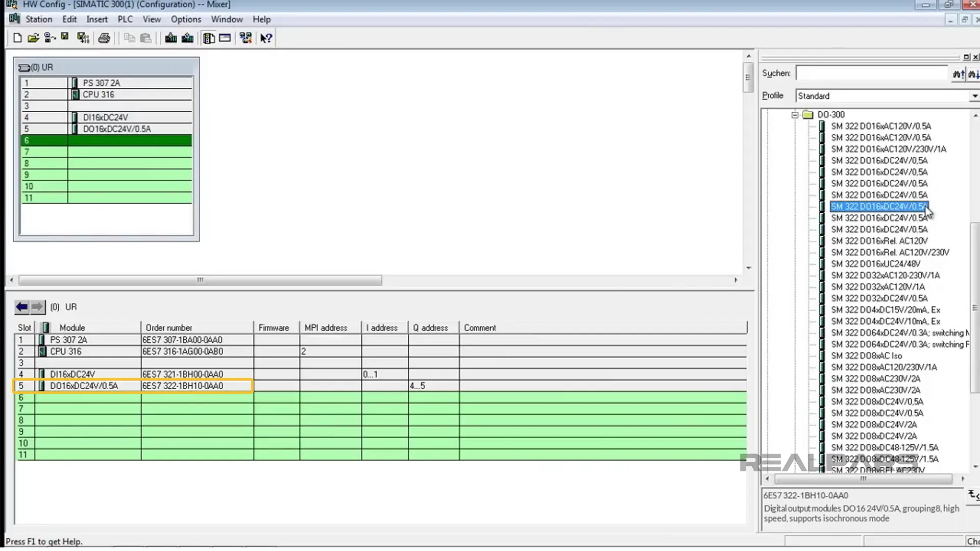This screenshot has height=551, width=980.
Task: Select SM 322 DO32xAC120-230V/1A in catalog
Action: pyautogui.click(x=885, y=275)
